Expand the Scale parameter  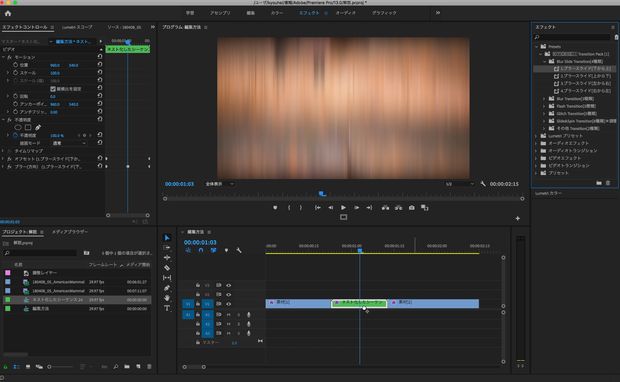[x=8, y=73]
